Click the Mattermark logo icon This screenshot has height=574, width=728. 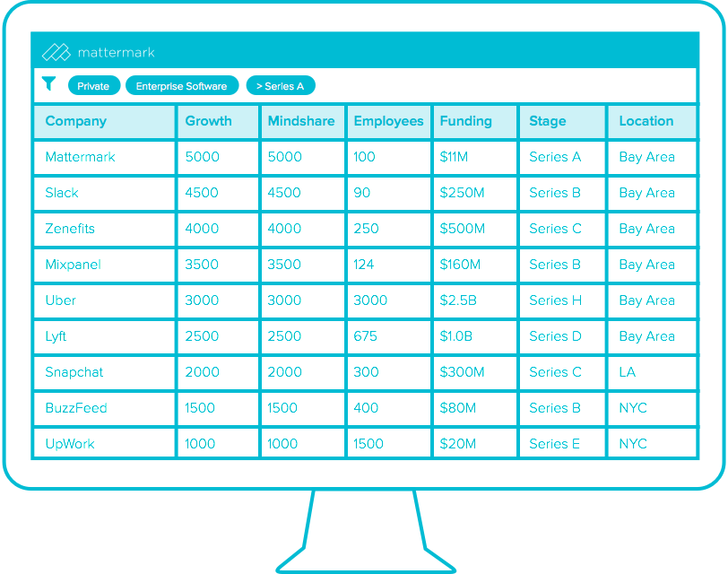click(56, 52)
